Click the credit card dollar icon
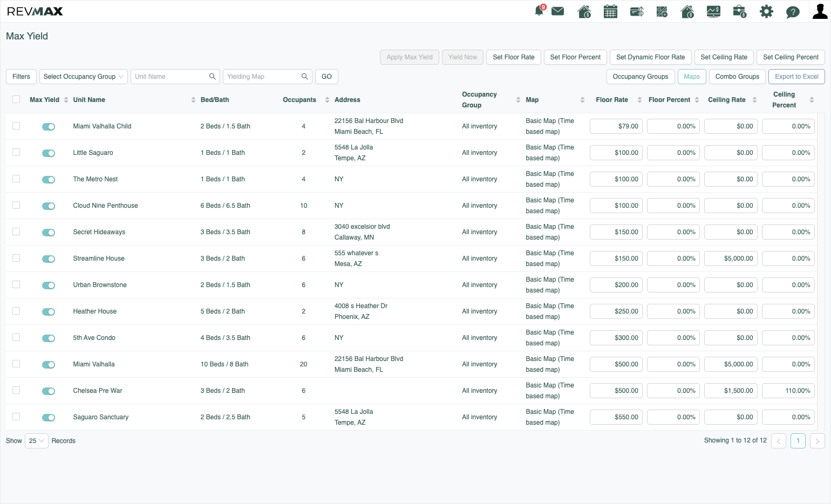831x504 pixels. [x=637, y=11]
